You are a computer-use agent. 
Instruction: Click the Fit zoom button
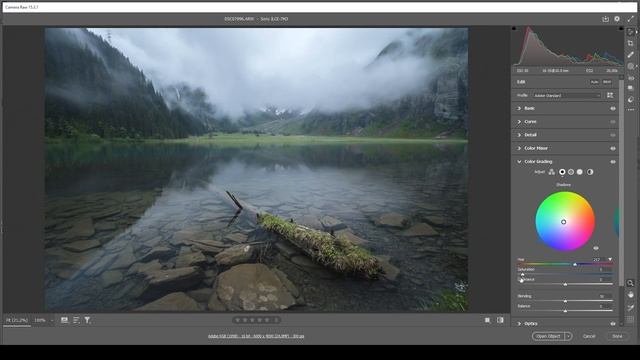(17, 320)
